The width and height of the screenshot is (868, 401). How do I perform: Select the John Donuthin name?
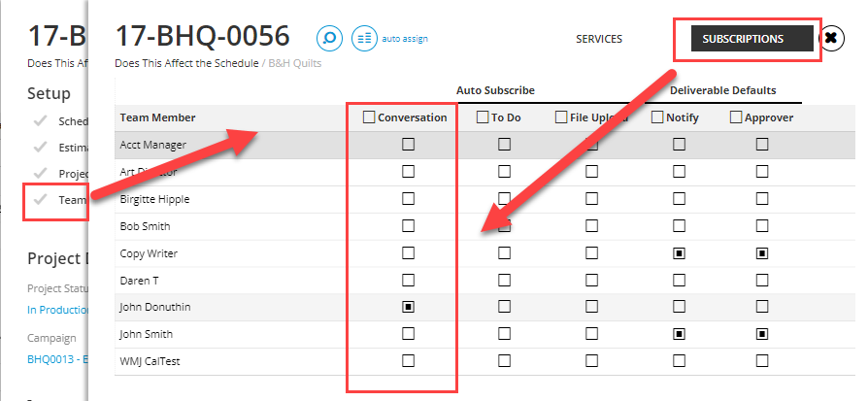(155, 307)
